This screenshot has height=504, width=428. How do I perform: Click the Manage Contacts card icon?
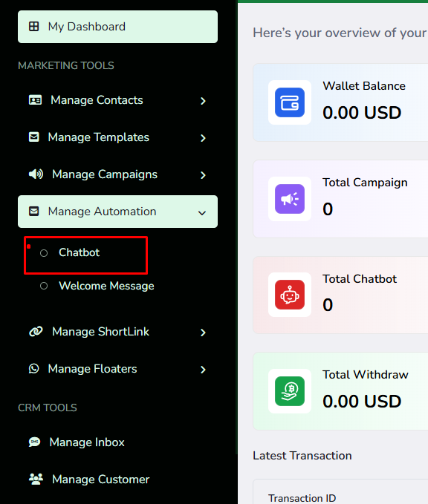35,100
